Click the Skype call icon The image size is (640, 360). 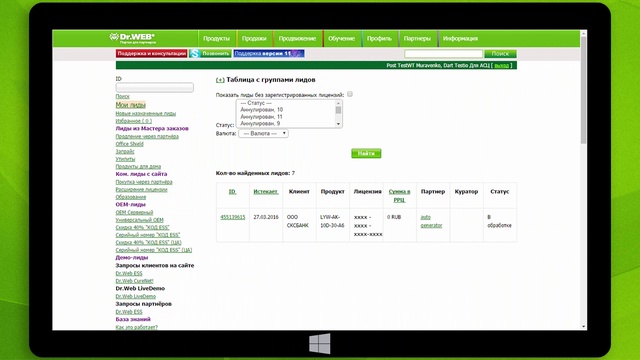194,53
